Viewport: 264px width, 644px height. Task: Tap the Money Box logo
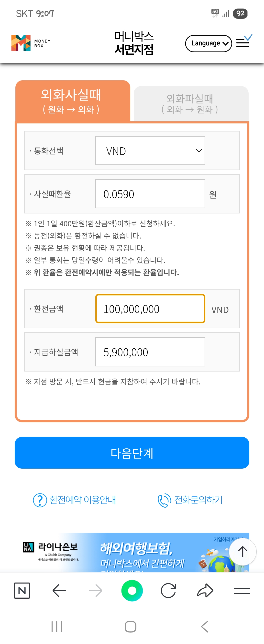coord(31,43)
